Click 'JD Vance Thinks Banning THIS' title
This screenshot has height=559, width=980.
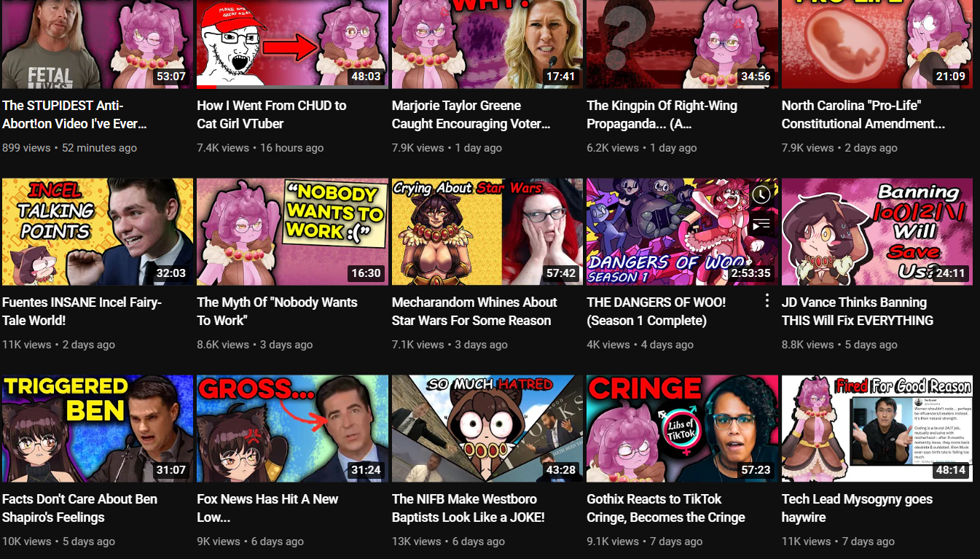pos(858,311)
